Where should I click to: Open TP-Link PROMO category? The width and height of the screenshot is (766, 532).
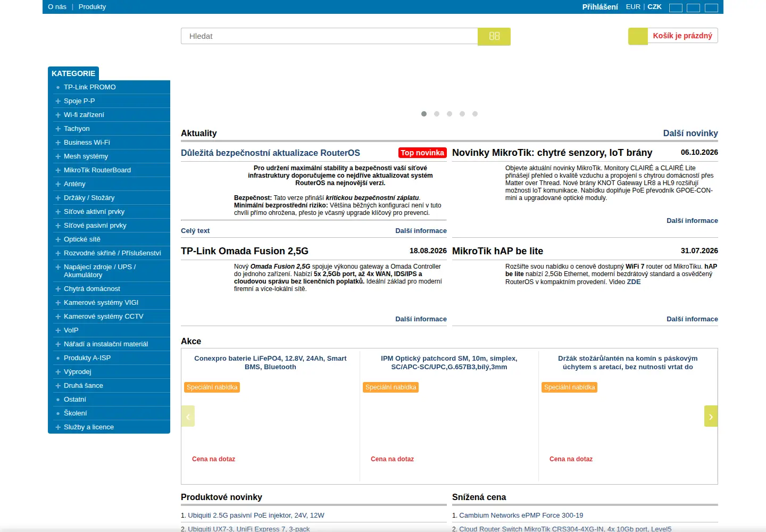[90, 87]
